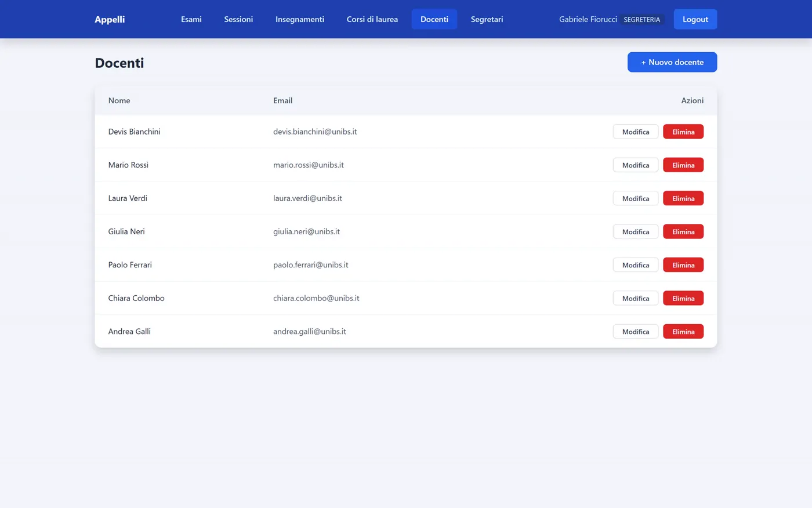Delete Giulia Neri's entry

[x=683, y=232]
